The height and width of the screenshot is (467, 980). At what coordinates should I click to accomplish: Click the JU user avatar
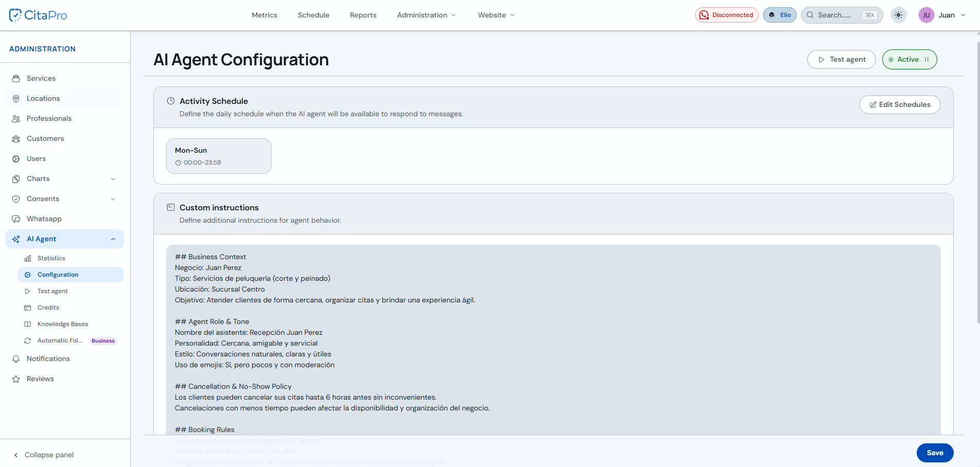click(926, 15)
